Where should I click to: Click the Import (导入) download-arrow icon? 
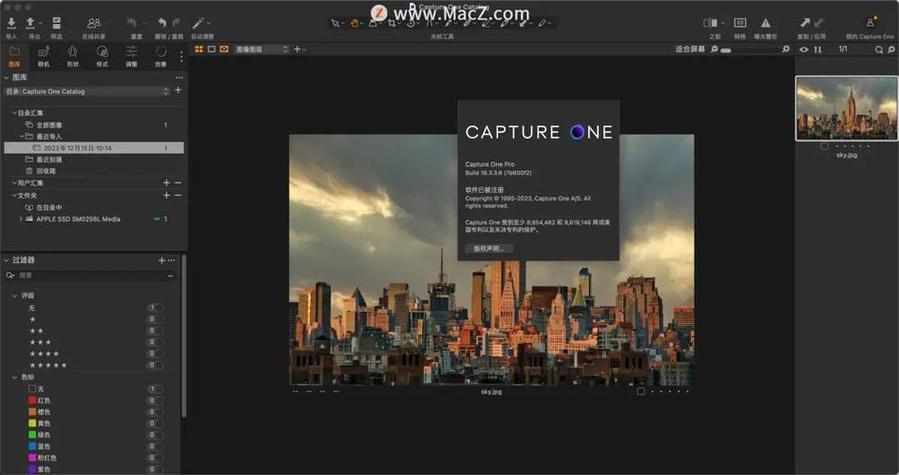tap(11, 22)
